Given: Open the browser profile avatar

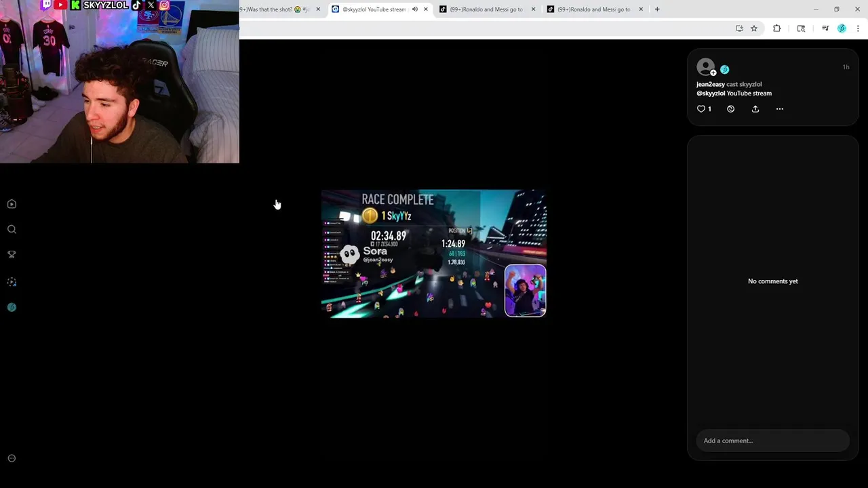Looking at the screenshot, I should tap(842, 28).
